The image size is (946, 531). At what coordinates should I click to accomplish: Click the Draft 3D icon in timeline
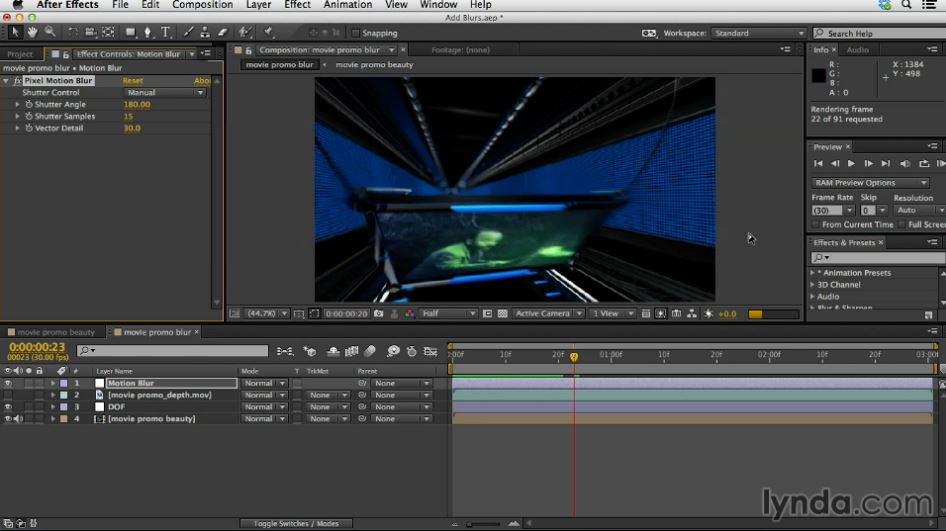pyautogui.click(x=310, y=351)
